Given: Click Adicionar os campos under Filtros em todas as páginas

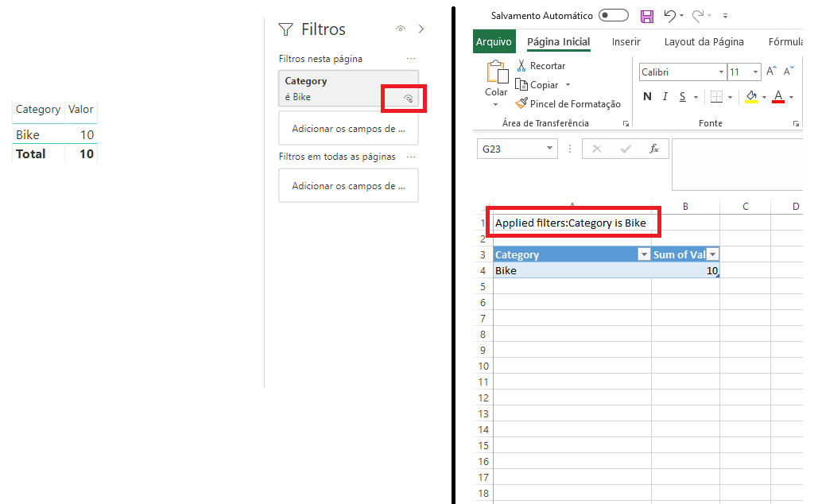Looking at the screenshot, I should [348, 185].
